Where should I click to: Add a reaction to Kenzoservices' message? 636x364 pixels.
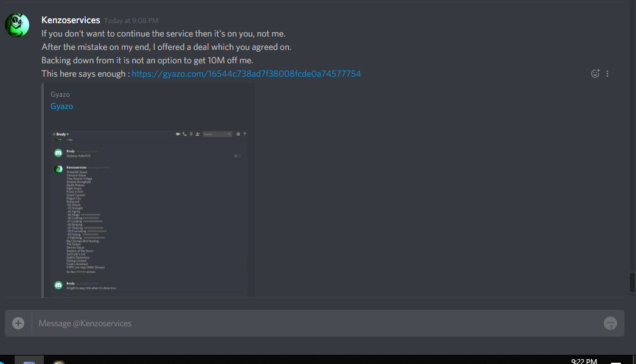coord(595,74)
